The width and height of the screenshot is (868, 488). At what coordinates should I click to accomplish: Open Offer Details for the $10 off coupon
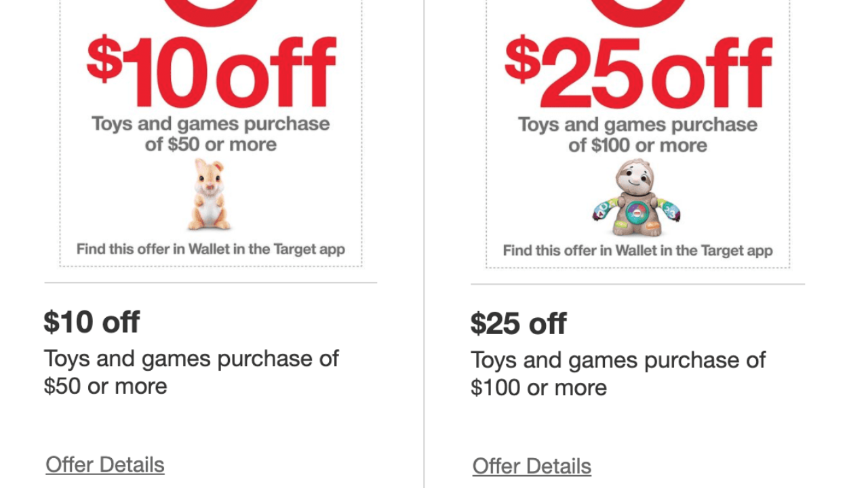click(104, 464)
